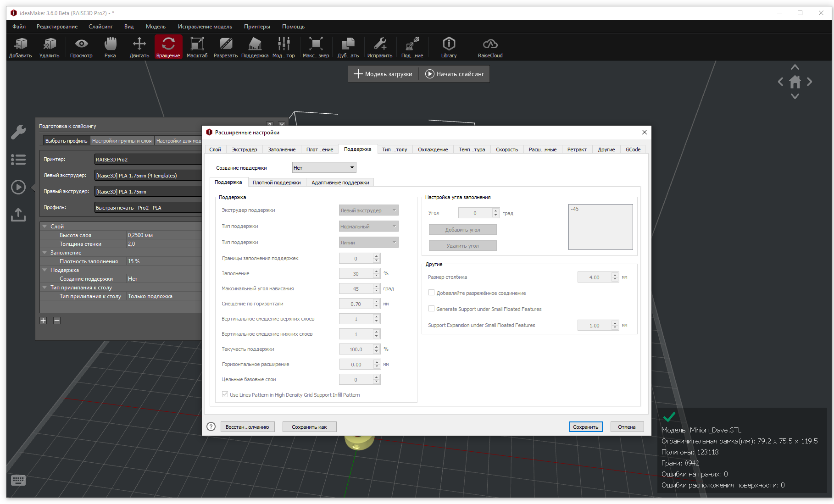Select the Масштаб scale tool

[197, 48]
